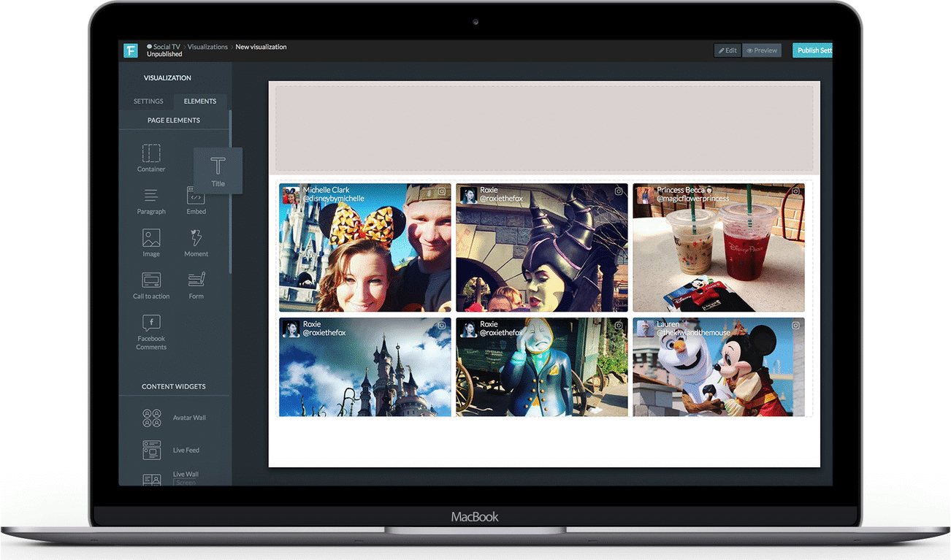Add the Live Feed widget
This screenshot has width=951, height=560.
pyautogui.click(x=172, y=450)
